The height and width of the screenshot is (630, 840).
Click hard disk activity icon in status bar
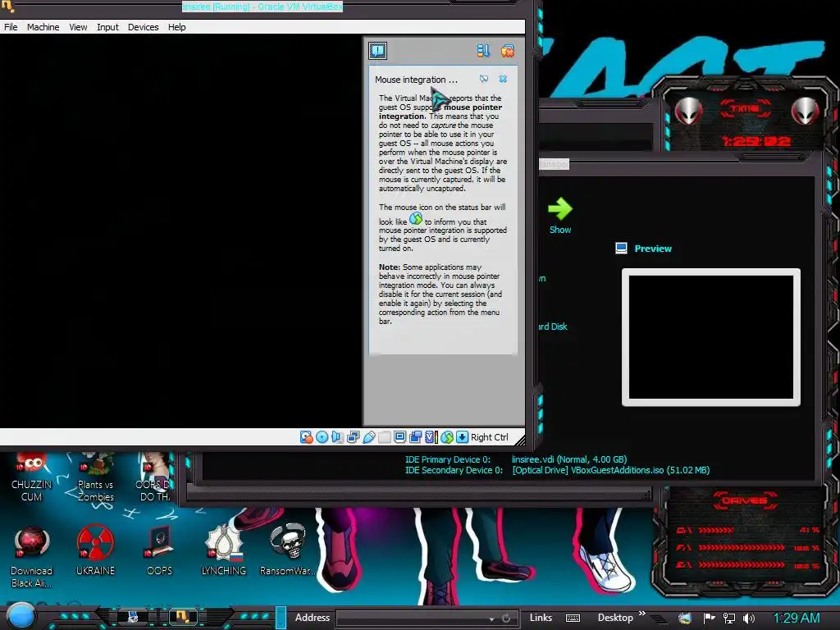click(307, 437)
